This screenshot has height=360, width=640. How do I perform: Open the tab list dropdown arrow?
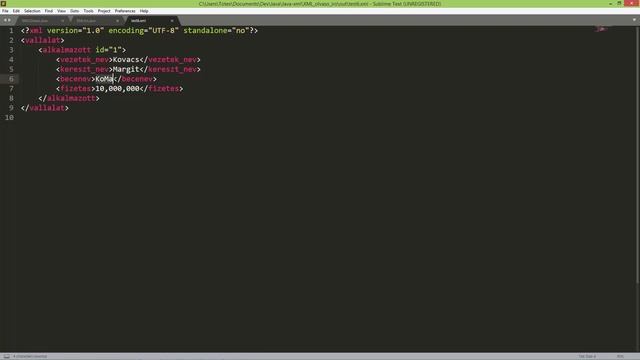(x=634, y=20)
